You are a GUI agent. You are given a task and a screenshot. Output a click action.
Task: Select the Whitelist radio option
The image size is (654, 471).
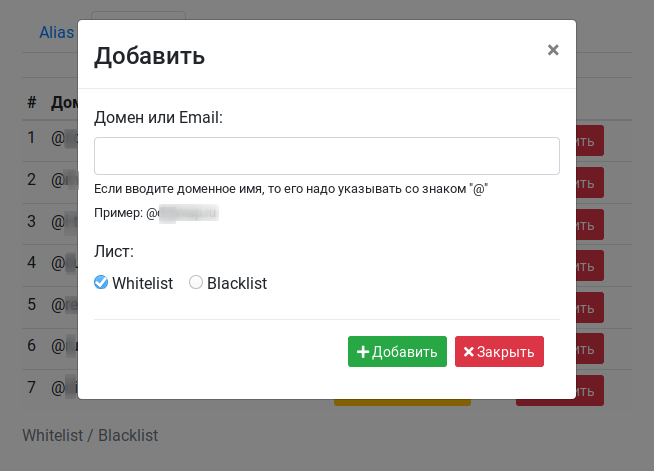[101, 282]
